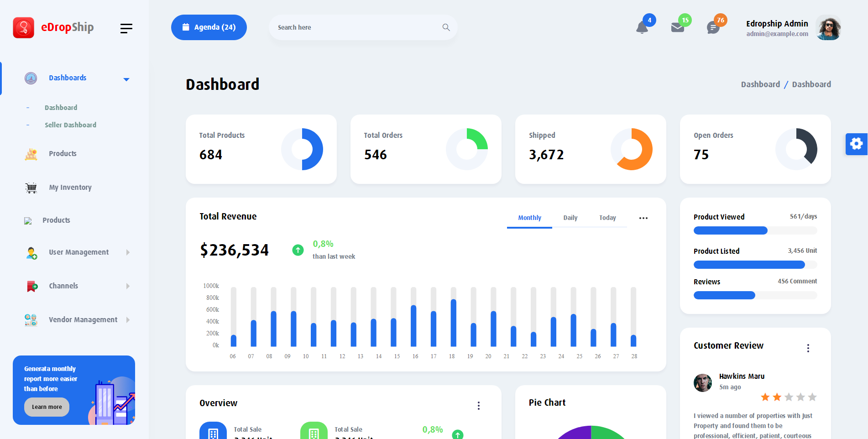The image size is (868, 439).
Task: Click the '684' total products value
Action: 211,155
